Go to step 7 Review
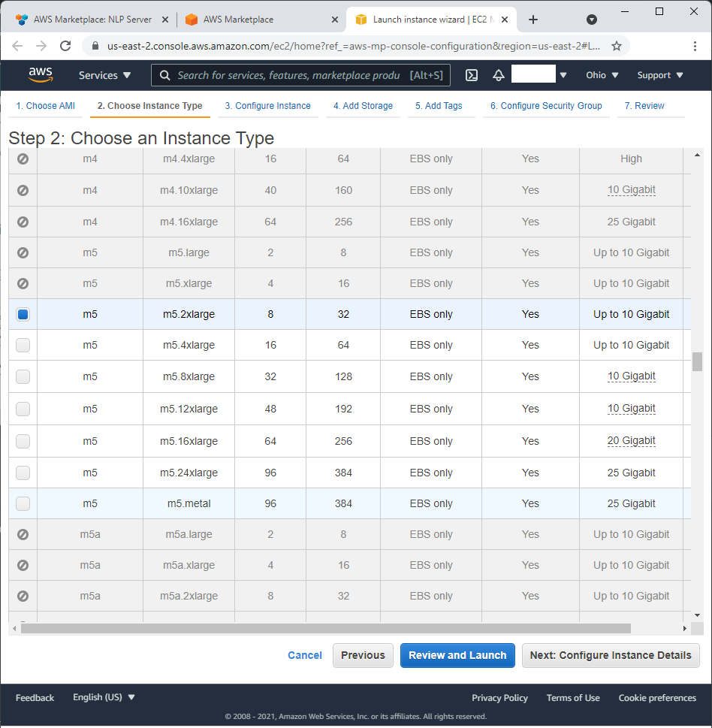This screenshot has height=728, width=712. [644, 106]
